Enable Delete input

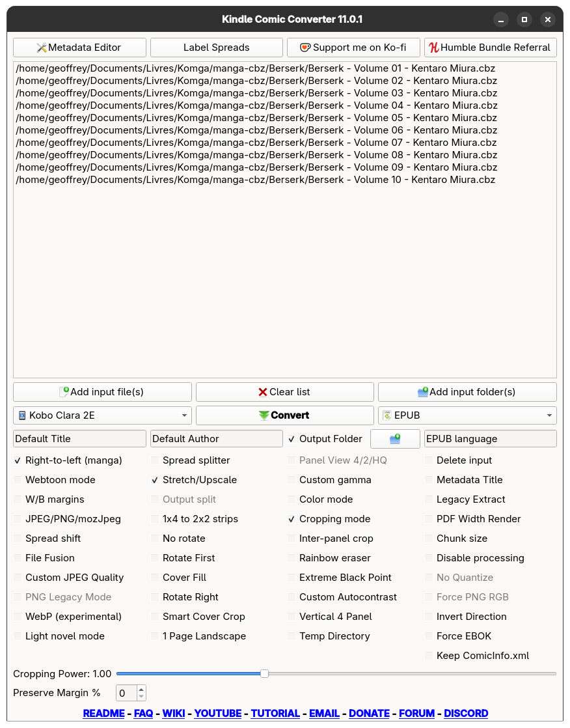(x=429, y=460)
